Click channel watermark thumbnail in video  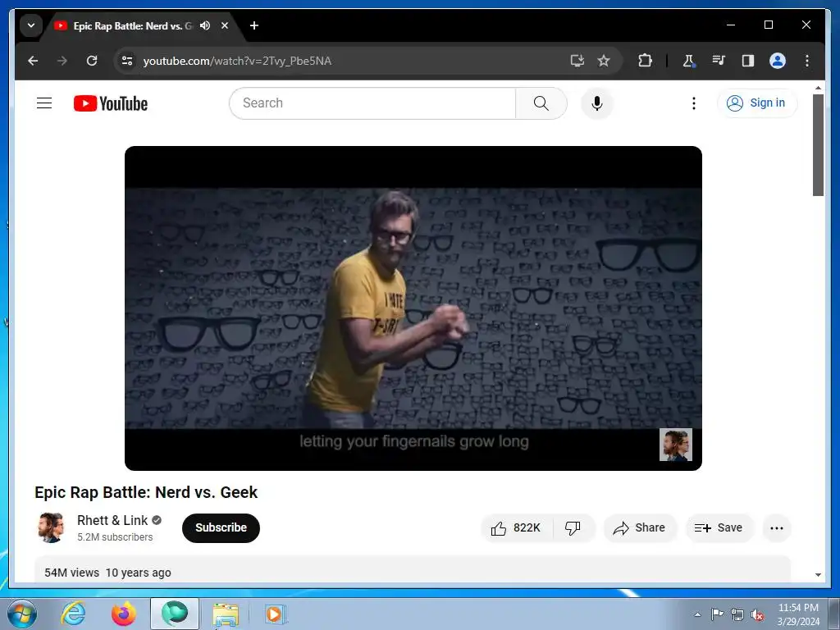point(676,445)
